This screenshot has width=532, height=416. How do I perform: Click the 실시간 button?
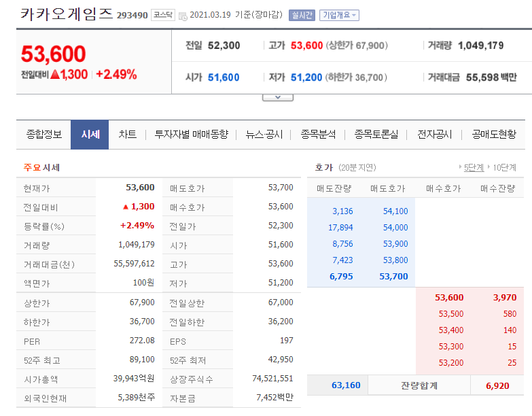pos(302,15)
